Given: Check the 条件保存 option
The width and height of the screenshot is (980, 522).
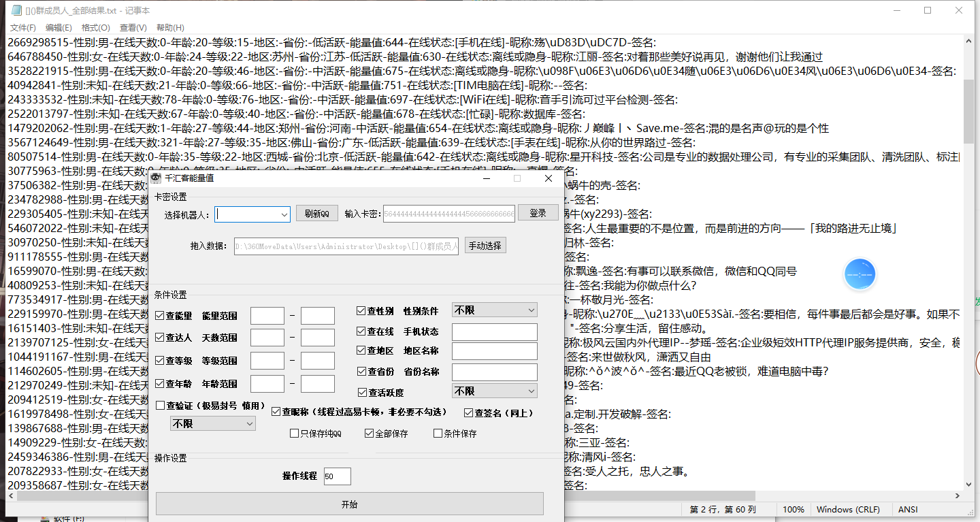Looking at the screenshot, I should pyautogui.click(x=438, y=434).
